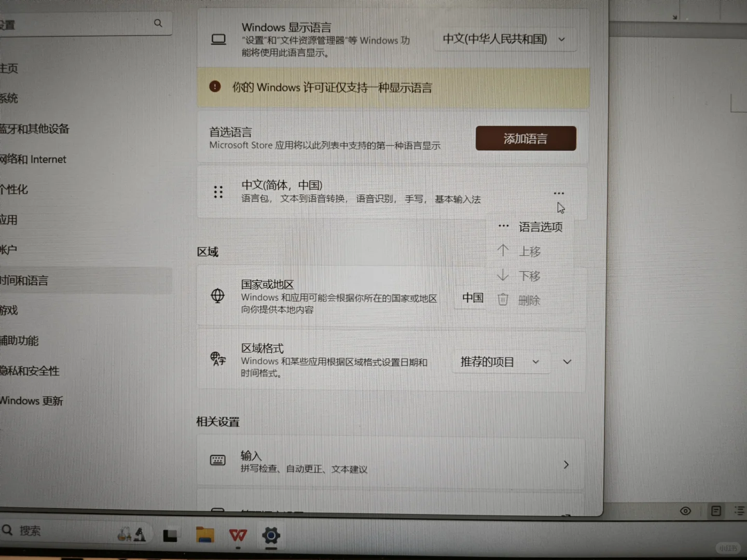Click the 相关设置 section heading
The height and width of the screenshot is (560, 747).
tap(218, 422)
